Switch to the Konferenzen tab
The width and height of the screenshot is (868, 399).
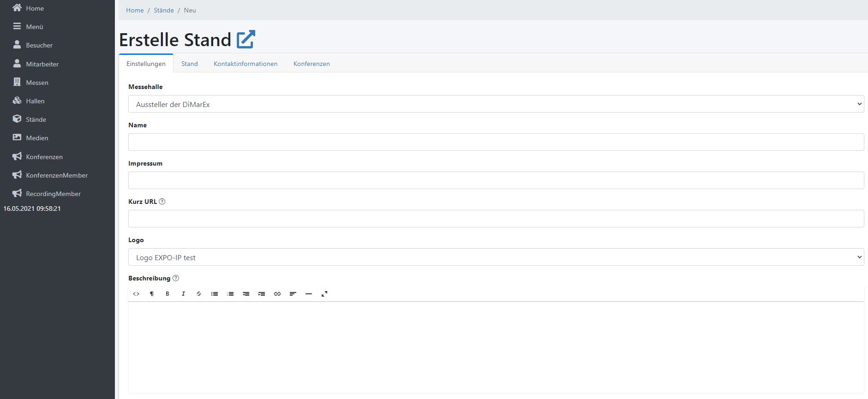(311, 64)
